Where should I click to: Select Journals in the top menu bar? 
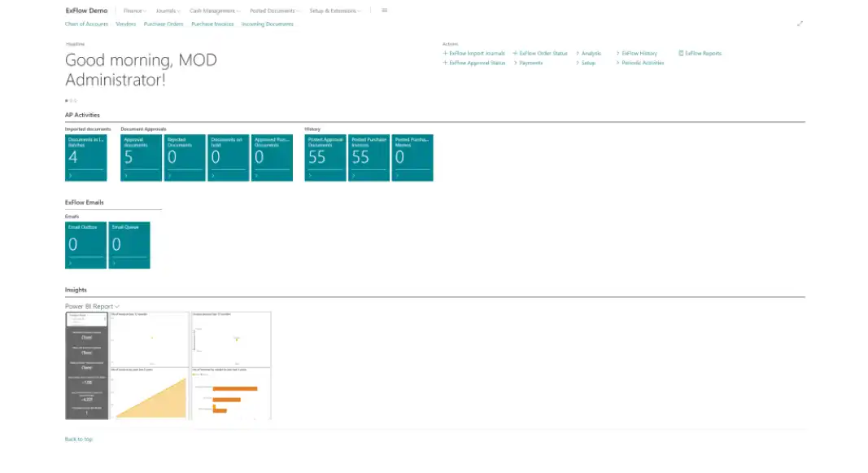(168, 11)
